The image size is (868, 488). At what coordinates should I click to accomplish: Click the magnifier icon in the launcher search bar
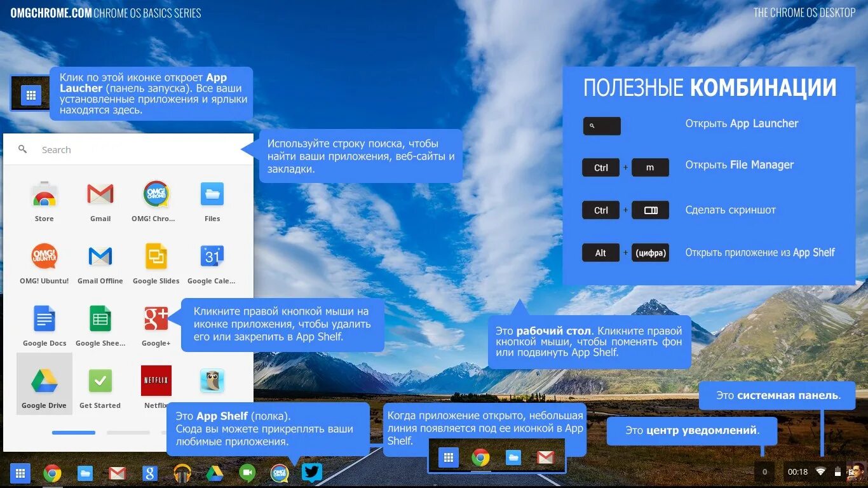coord(23,149)
